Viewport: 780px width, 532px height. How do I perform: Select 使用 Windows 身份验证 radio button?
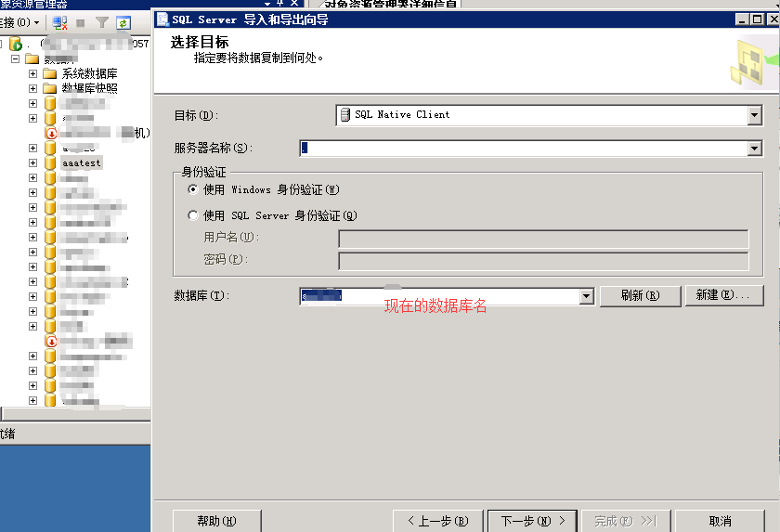(x=193, y=189)
